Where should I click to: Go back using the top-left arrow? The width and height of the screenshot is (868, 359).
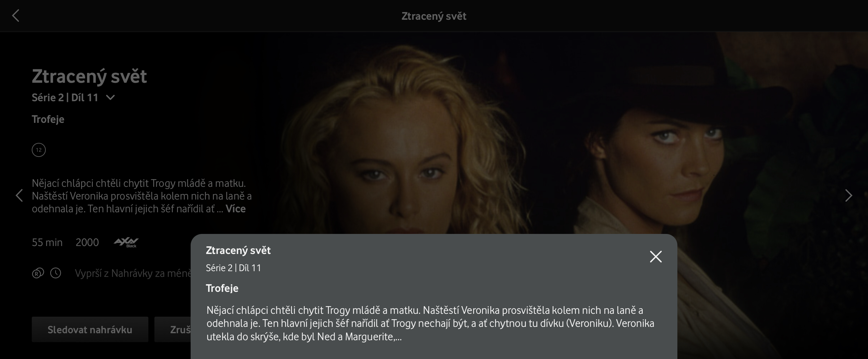point(16,16)
